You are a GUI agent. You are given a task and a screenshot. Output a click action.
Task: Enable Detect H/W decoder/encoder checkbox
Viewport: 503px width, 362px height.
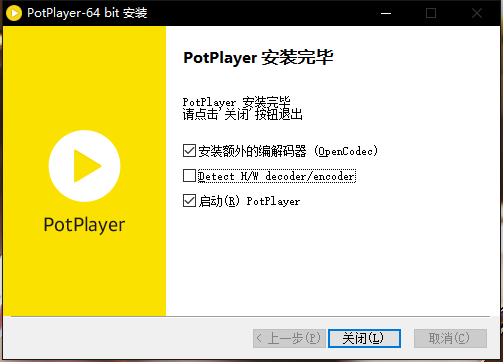tap(189, 176)
